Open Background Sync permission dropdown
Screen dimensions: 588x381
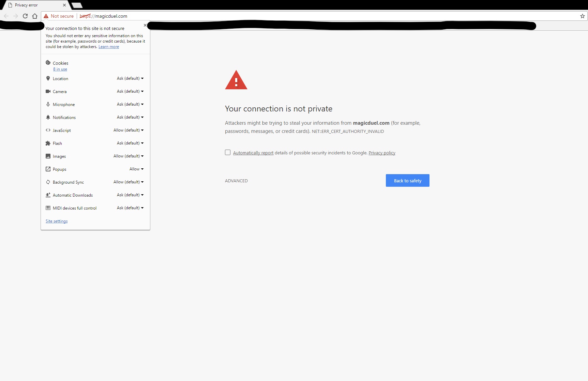point(129,182)
